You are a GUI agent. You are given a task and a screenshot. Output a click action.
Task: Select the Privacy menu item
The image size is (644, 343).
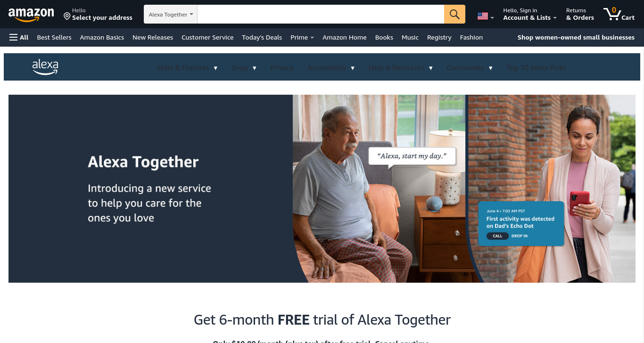(x=282, y=68)
